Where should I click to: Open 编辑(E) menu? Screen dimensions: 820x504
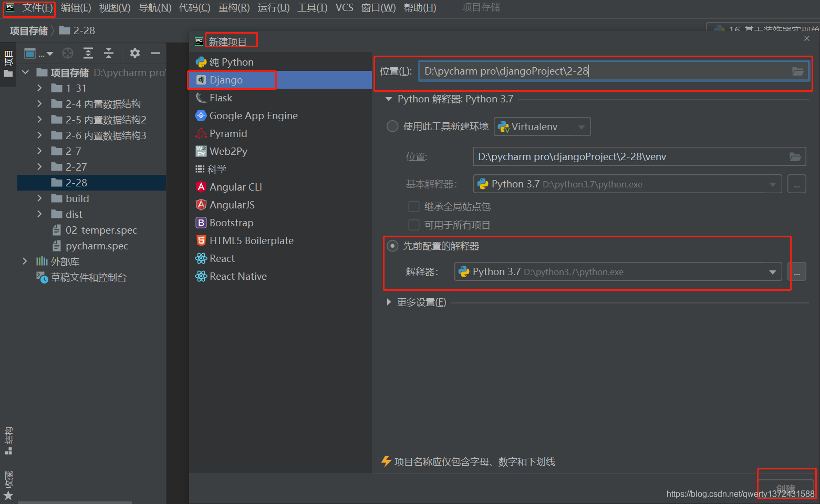click(x=76, y=8)
